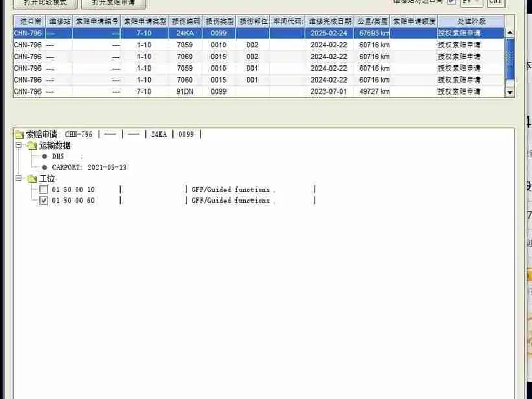Screen dimensions: 532x399
Task: Click the 索赔申请 root folder icon
Action: coord(19,135)
